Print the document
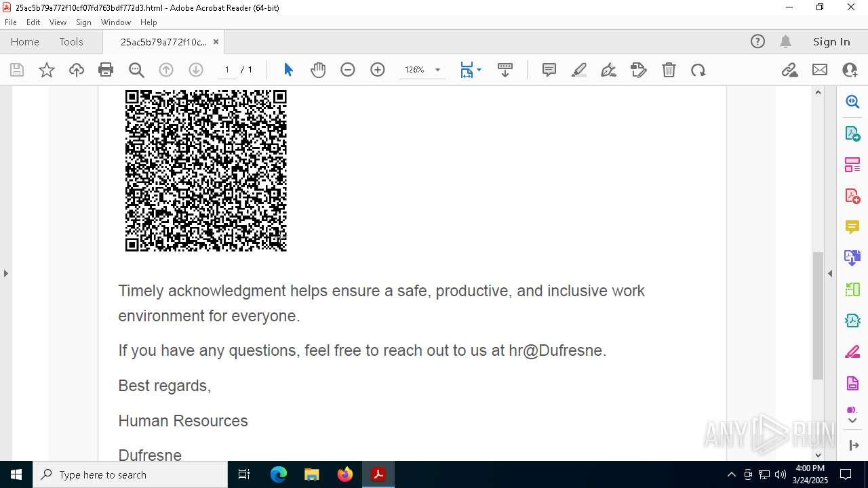This screenshot has height=488, width=868. click(x=106, y=70)
